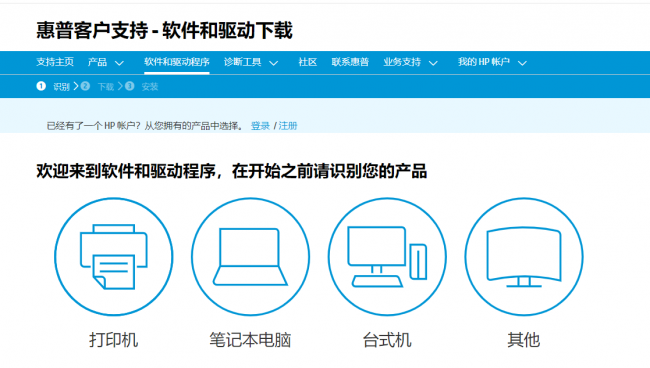Open the 社区 navigation item
650x368 pixels.
(308, 62)
